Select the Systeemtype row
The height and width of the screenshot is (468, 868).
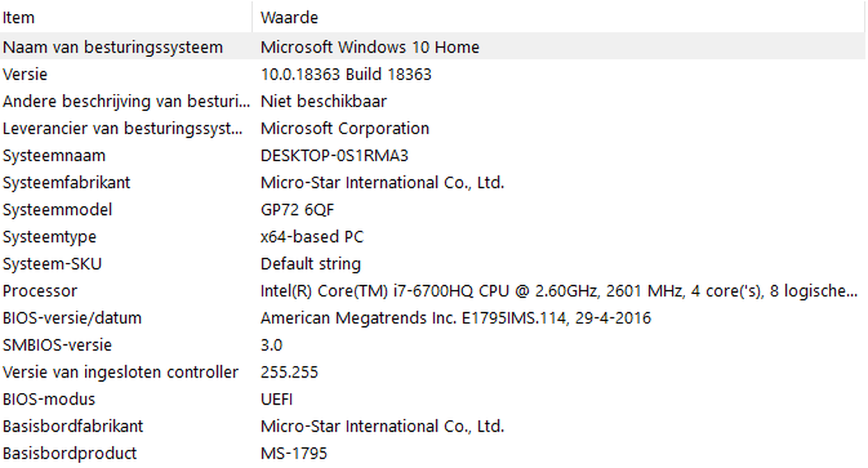(x=433, y=237)
